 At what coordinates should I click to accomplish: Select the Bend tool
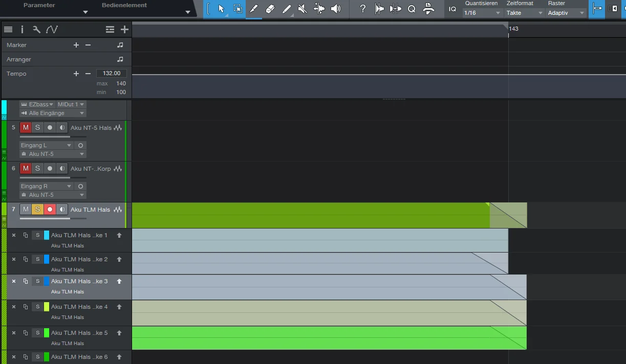(319, 9)
